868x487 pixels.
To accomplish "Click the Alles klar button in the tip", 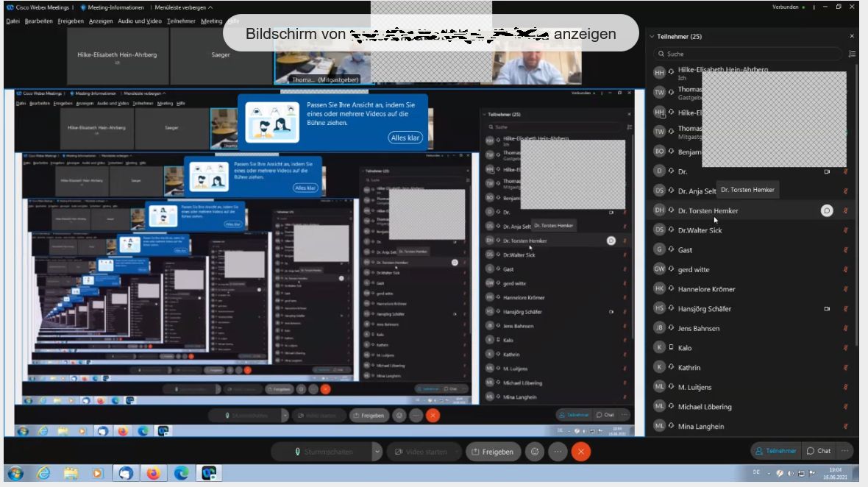I will 405,138.
